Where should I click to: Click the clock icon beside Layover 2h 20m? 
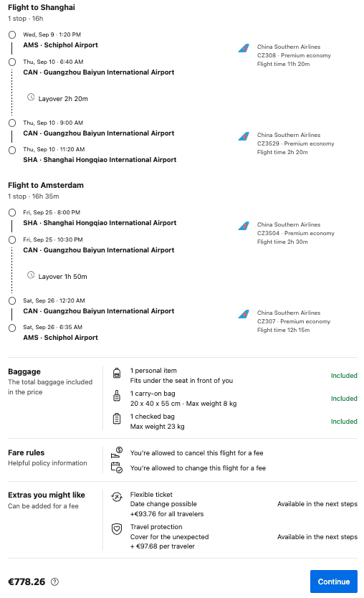coord(31,98)
